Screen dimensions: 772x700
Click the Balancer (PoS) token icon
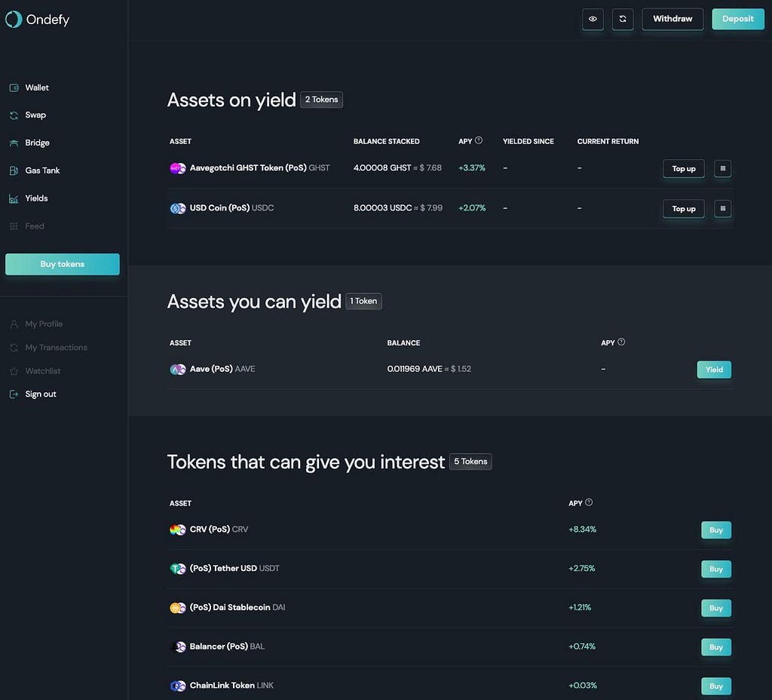(177, 646)
